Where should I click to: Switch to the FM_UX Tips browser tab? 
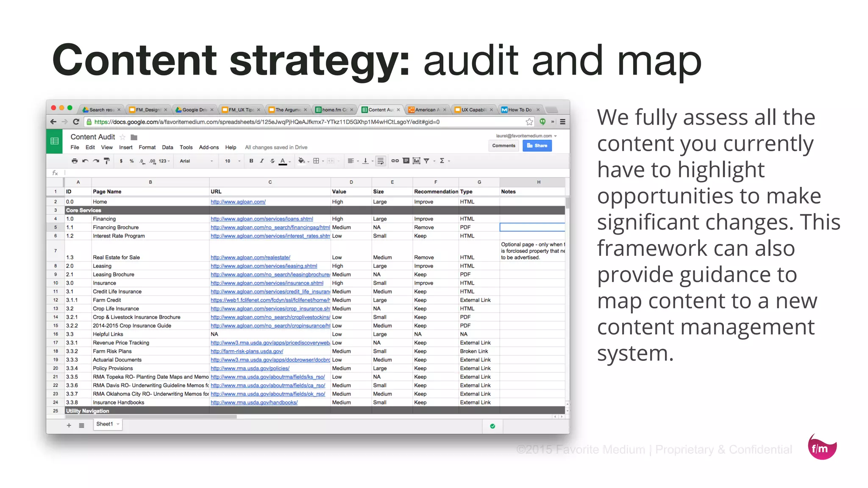[x=241, y=110]
